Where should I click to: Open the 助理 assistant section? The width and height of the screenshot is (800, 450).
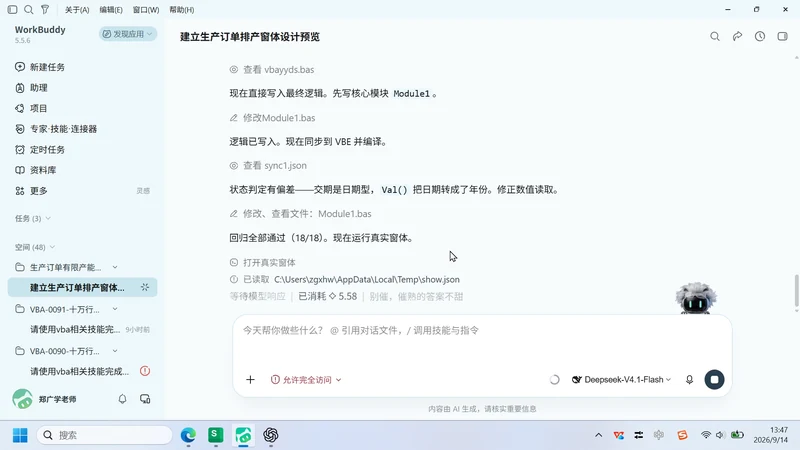pos(39,88)
